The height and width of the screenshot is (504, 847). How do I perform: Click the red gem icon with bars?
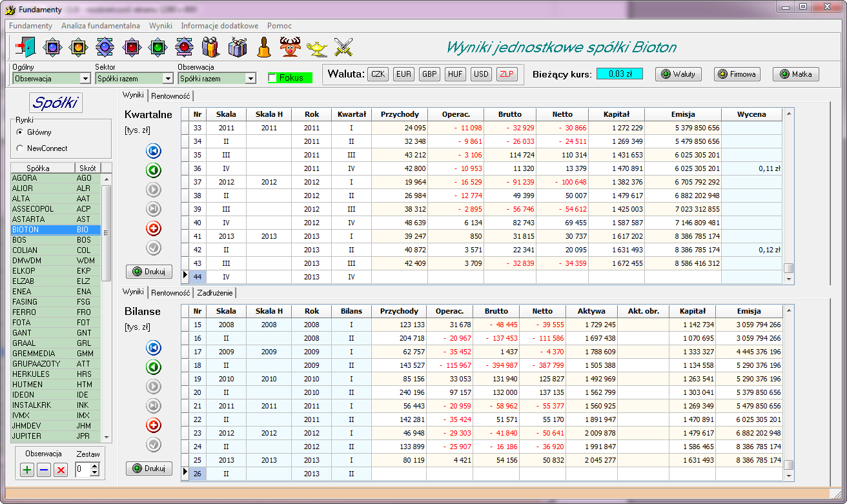click(x=185, y=46)
